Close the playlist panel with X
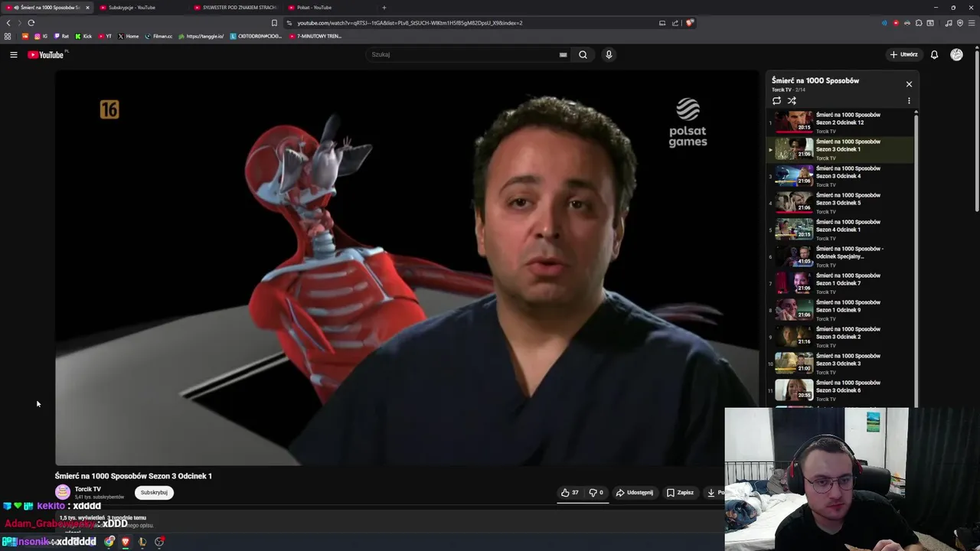Screen dimensions: 980x551 coord(909,84)
